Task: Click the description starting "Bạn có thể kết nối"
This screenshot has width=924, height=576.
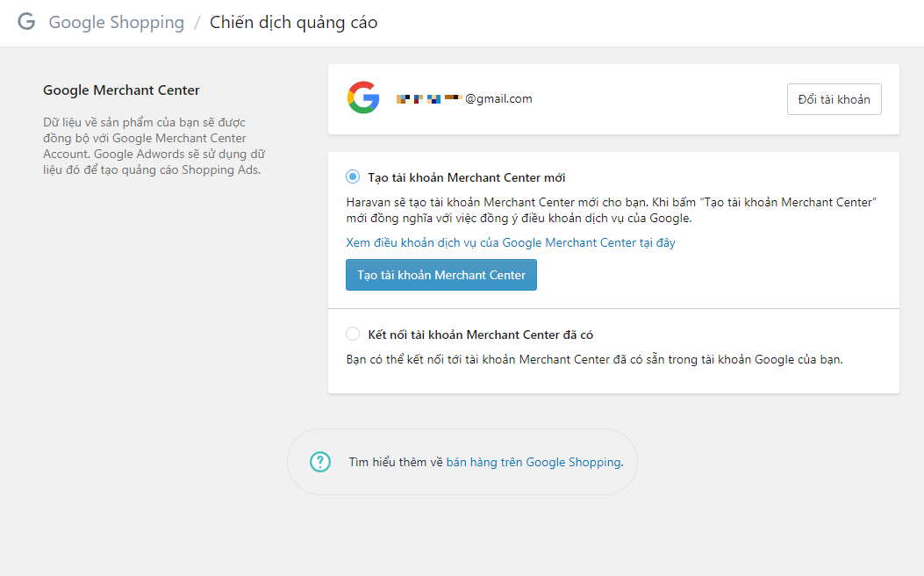Action: tap(594, 359)
